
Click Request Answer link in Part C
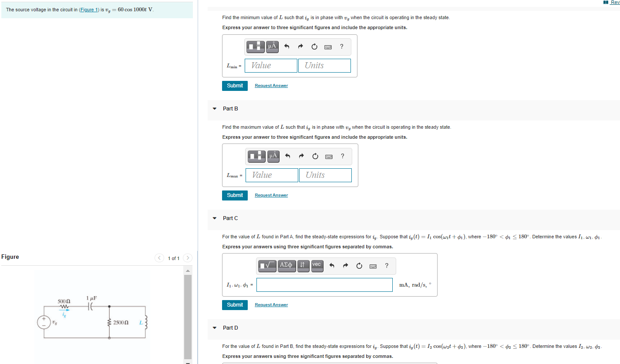271,305
